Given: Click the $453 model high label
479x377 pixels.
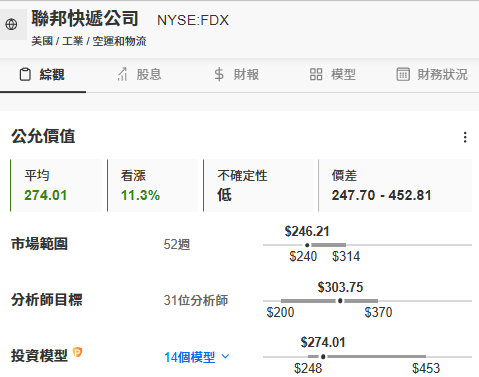Looking at the screenshot, I should click(x=426, y=369).
